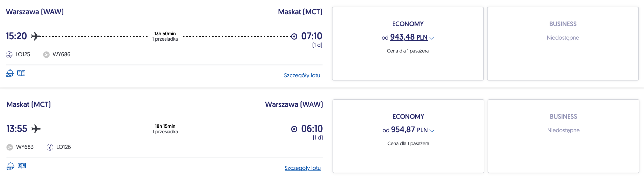Expand the 943,48 PLN economy price chevron
Image resolution: width=644 pixels, height=178 pixels.
[x=432, y=38]
